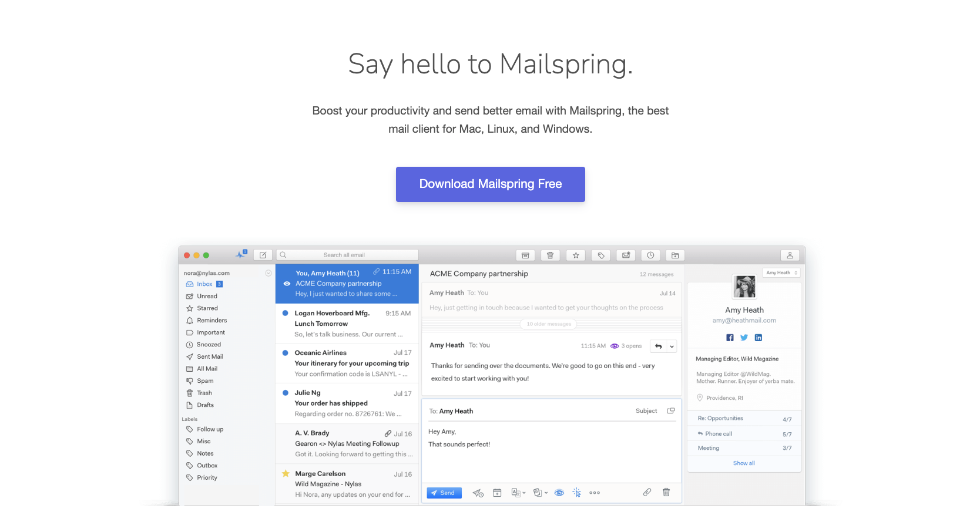
Task: Toggle the contact sidebar with person icon
Action: pyautogui.click(x=790, y=255)
